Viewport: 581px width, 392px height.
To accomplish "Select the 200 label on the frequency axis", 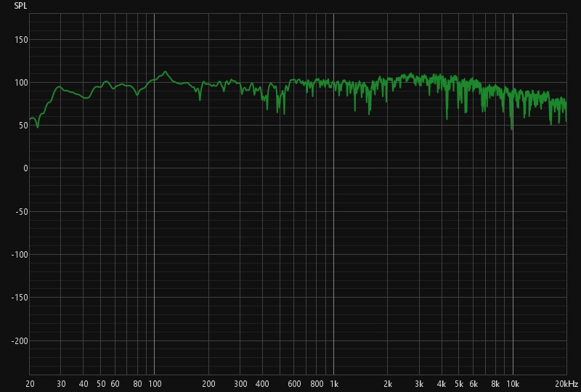I will point(208,384).
